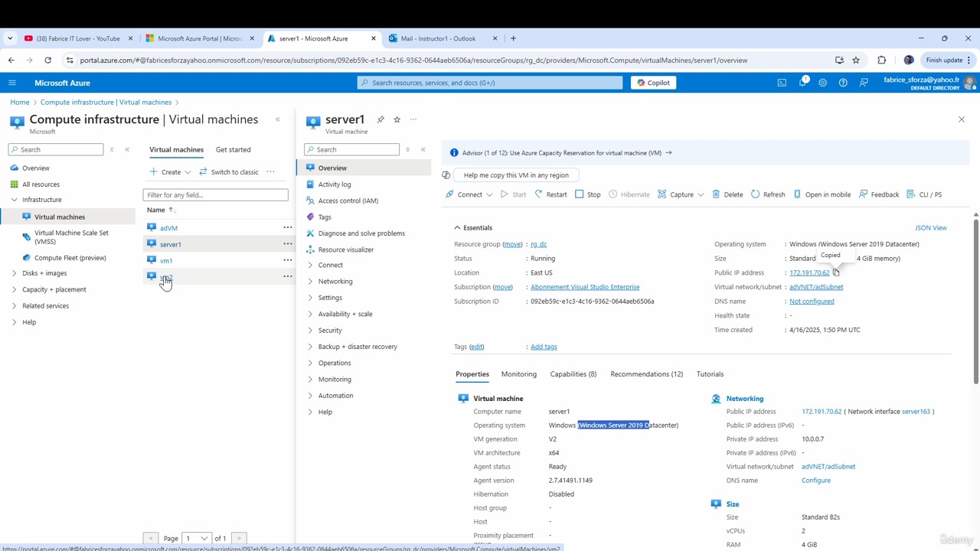This screenshot has height=551, width=980.
Task: Expand Disks + images in left nav
Action: (44, 273)
